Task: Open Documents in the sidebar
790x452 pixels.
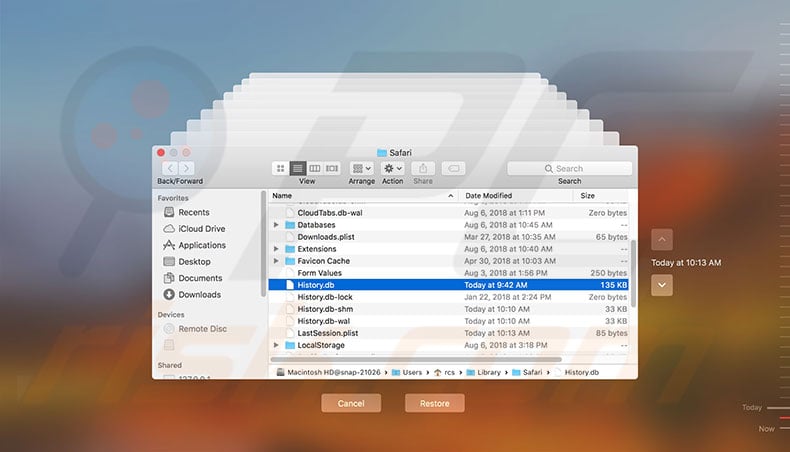Action: pyautogui.click(x=193, y=278)
